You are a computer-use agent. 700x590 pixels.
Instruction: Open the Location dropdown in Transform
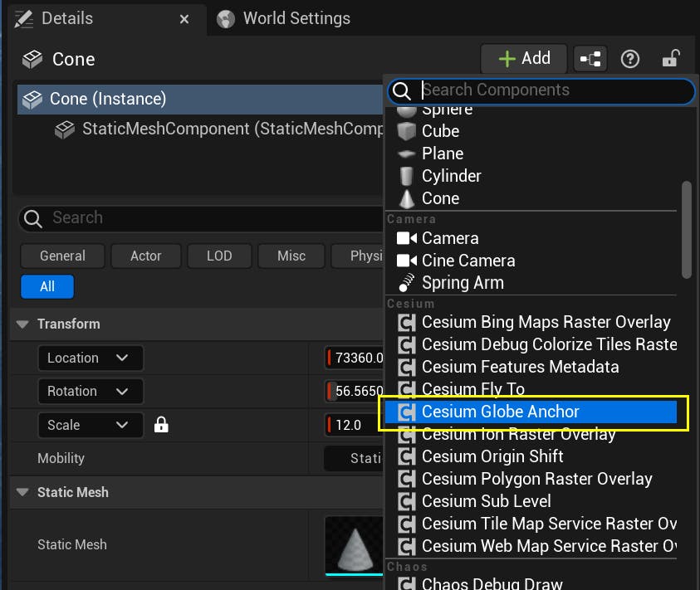(90, 358)
